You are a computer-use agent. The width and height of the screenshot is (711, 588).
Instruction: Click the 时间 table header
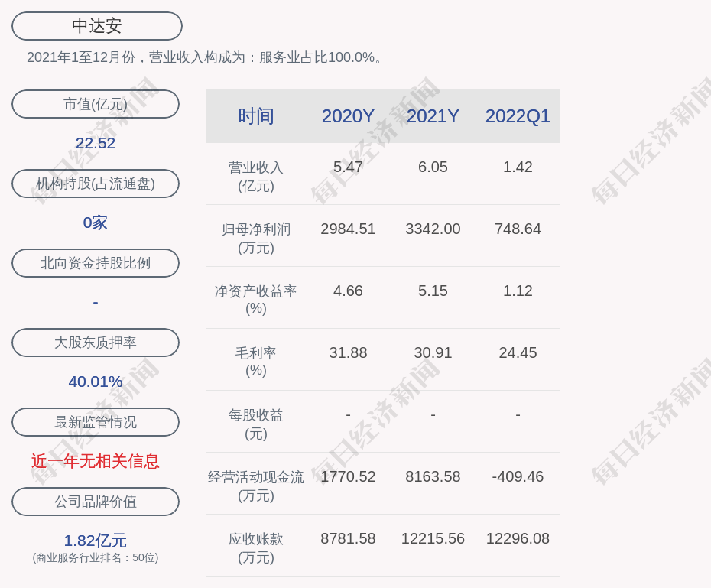pyautogui.click(x=256, y=116)
